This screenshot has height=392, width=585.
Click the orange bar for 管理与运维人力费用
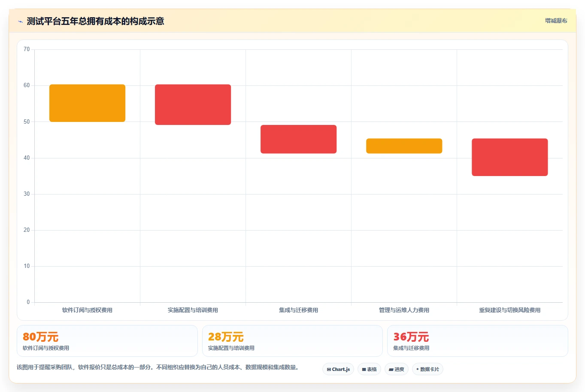(x=404, y=146)
